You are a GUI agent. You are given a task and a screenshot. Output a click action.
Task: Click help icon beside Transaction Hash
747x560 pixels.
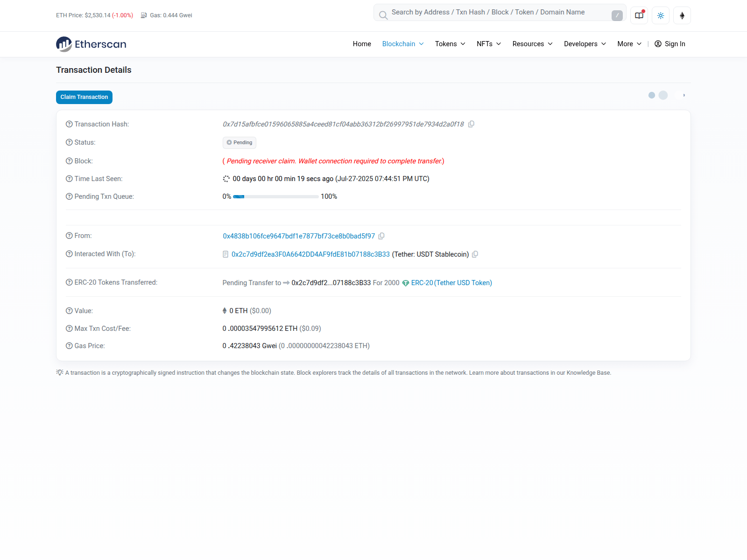click(69, 124)
